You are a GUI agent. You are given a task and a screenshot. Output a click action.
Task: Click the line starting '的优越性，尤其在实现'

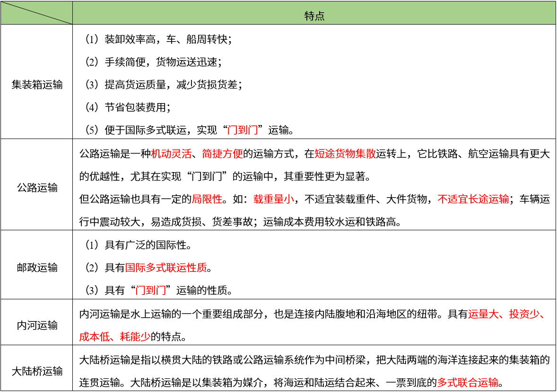pyautogui.click(x=225, y=176)
